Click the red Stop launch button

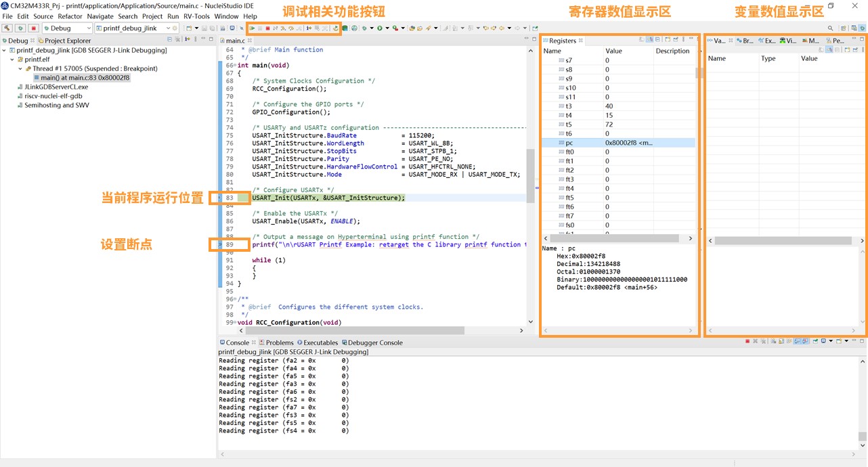[x=33, y=28]
